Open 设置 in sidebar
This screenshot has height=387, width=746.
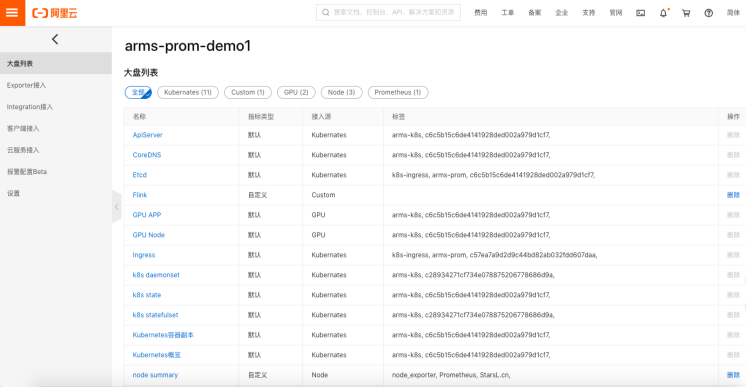(x=56, y=193)
